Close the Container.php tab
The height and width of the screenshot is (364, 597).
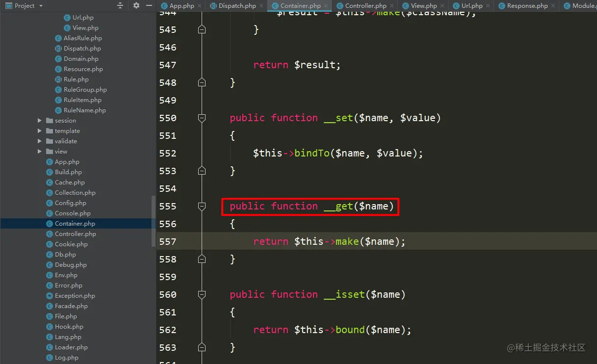[x=326, y=6]
